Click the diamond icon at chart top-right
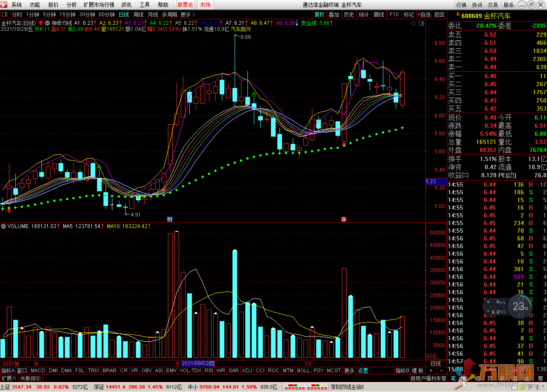Screen dimensions: 547x392 click(412, 23)
